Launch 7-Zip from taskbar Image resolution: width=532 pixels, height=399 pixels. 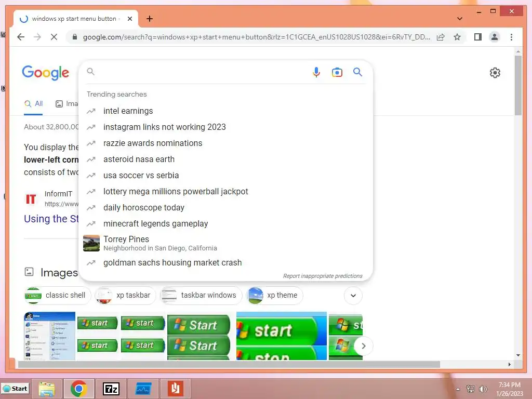[111, 389]
